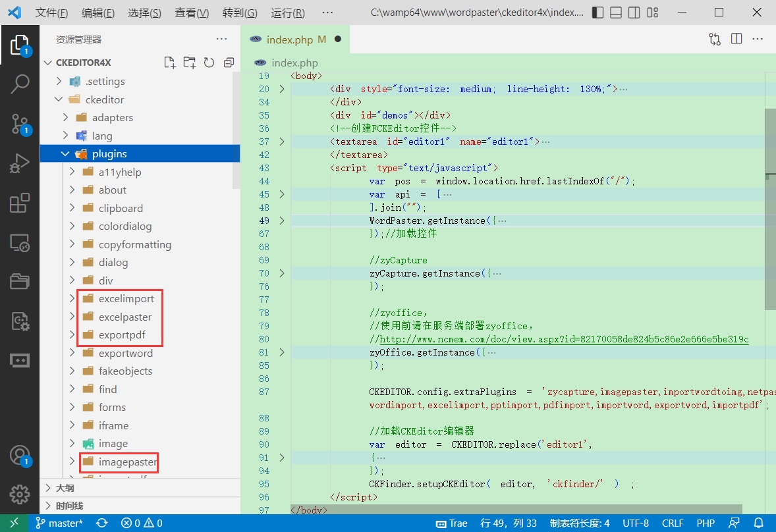The image size is (776, 532).
Task: Click the master* branch in status bar
Action: click(x=60, y=523)
